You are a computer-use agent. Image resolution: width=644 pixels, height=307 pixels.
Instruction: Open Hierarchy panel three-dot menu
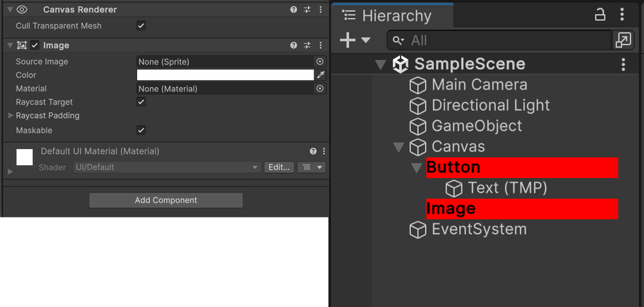[x=622, y=15]
